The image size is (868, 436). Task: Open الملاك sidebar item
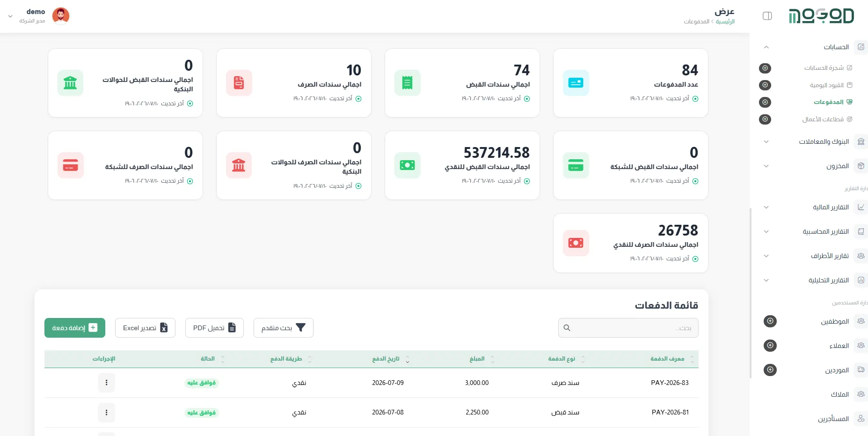(839, 394)
